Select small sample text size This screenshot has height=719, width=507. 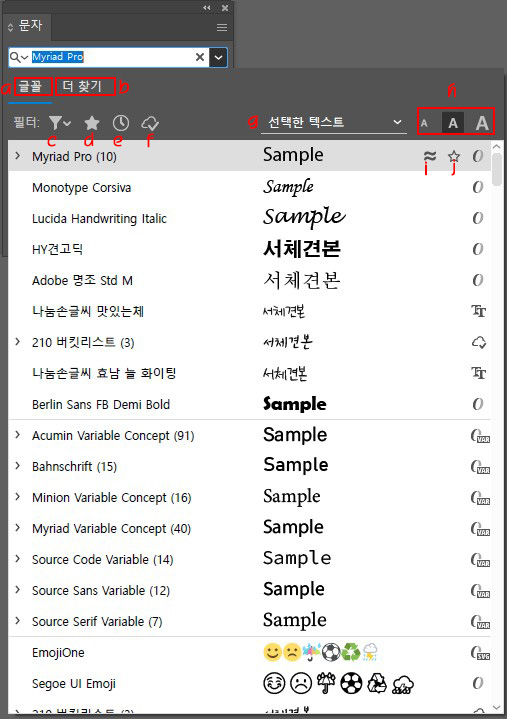pos(424,123)
